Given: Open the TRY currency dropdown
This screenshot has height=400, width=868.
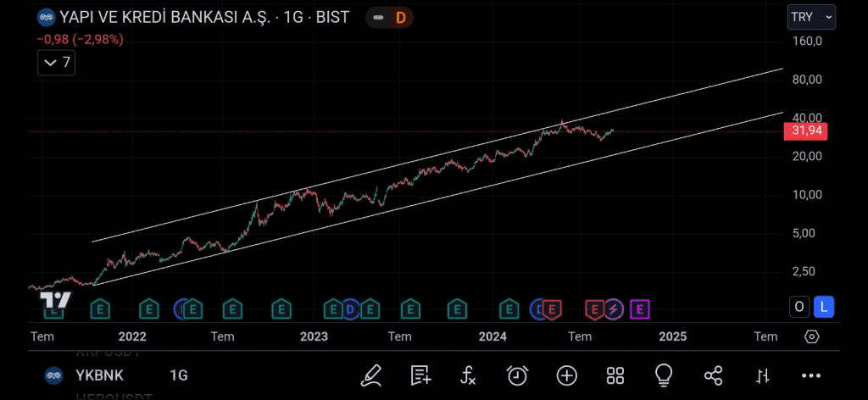Looking at the screenshot, I should coord(811,17).
